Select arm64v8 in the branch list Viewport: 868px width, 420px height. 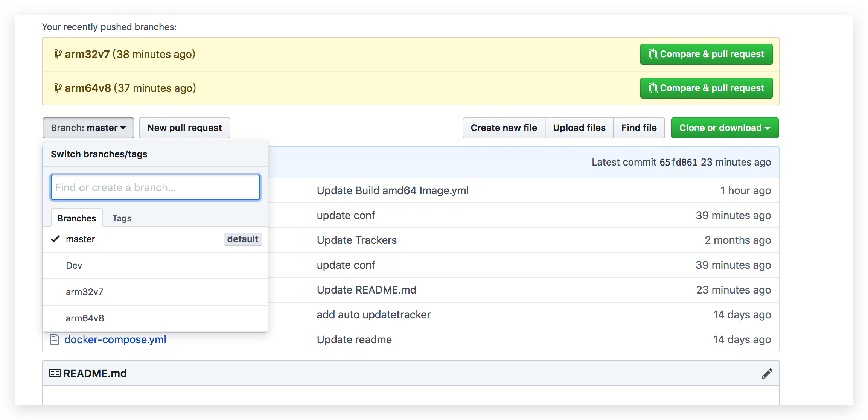[x=155, y=318]
